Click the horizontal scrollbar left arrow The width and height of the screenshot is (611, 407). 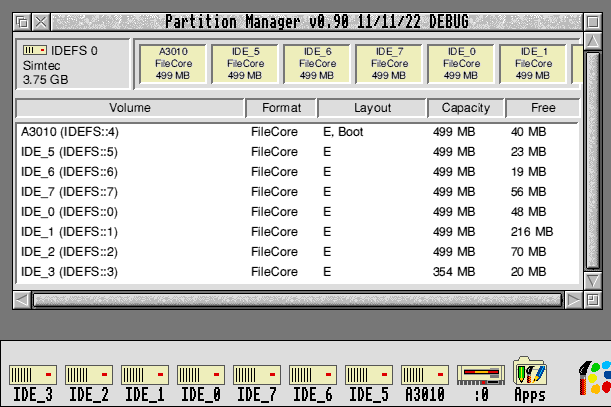tap(22, 300)
